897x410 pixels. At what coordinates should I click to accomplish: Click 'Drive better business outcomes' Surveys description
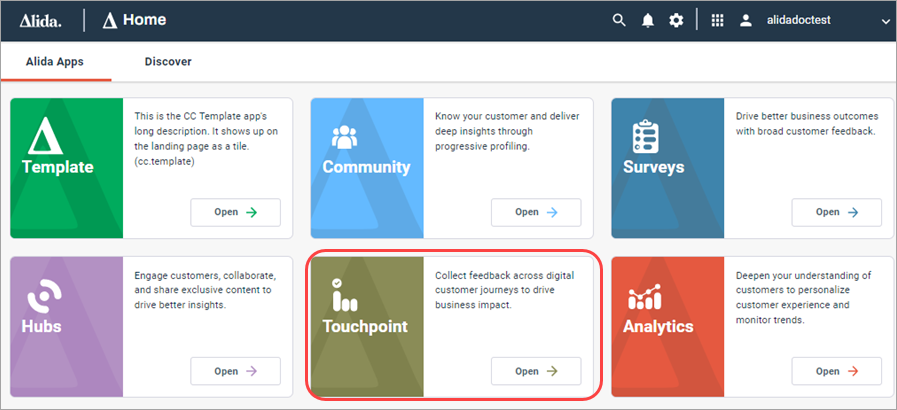pos(807,124)
